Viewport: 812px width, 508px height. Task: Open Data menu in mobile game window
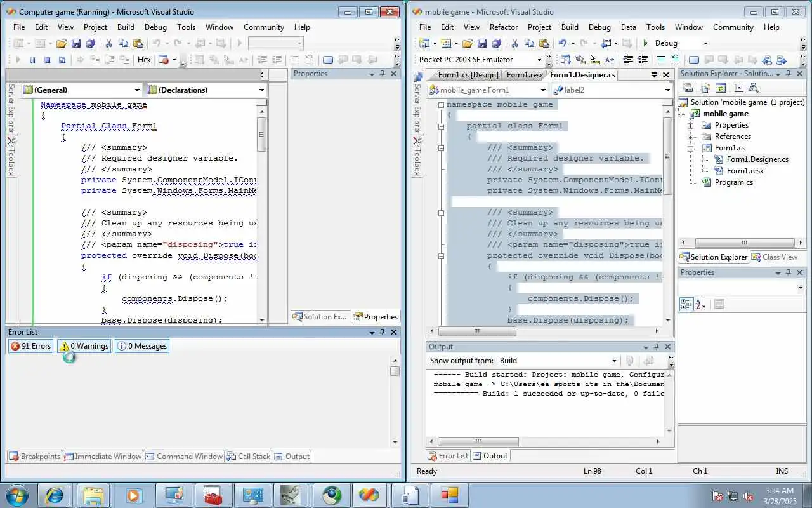[x=629, y=27]
